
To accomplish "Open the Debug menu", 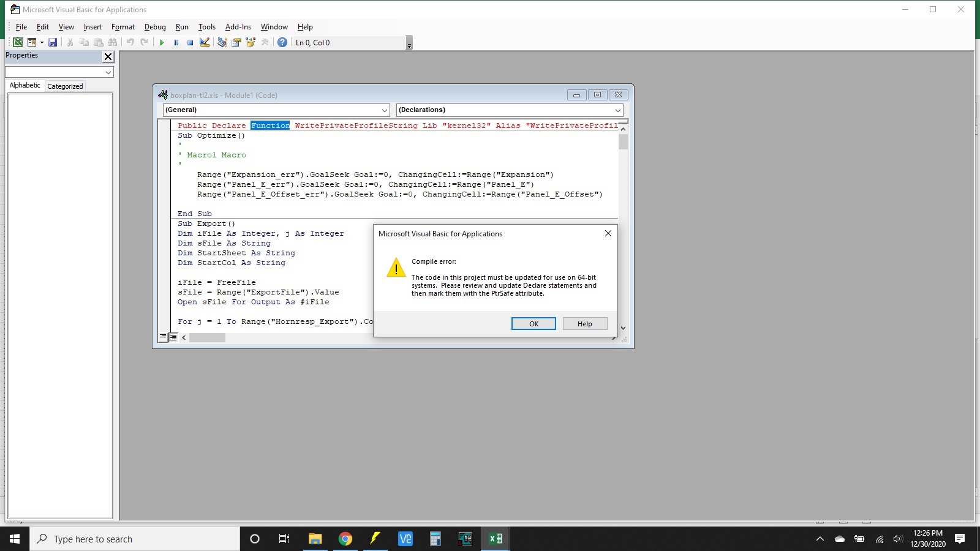I will point(155,27).
